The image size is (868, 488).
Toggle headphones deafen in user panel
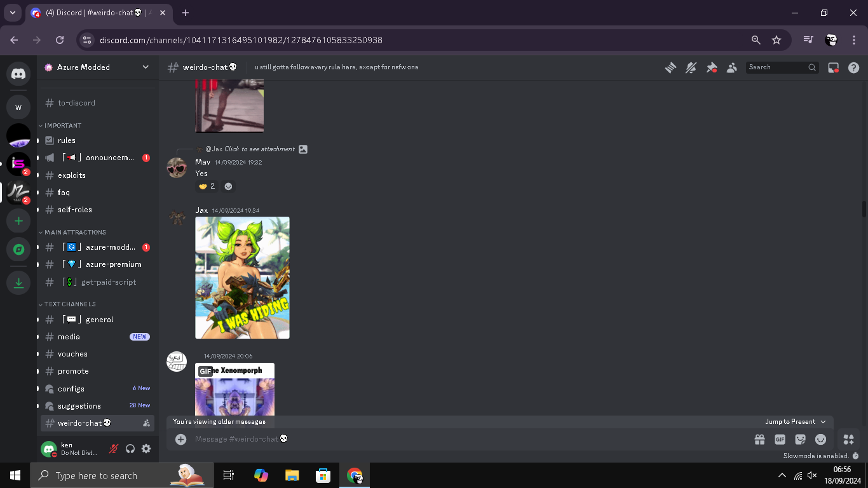click(x=130, y=449)
